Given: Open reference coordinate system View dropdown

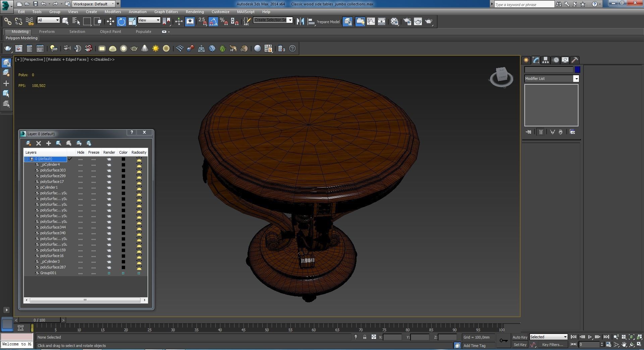Looking at the screenshot, I should click(149, 20).
